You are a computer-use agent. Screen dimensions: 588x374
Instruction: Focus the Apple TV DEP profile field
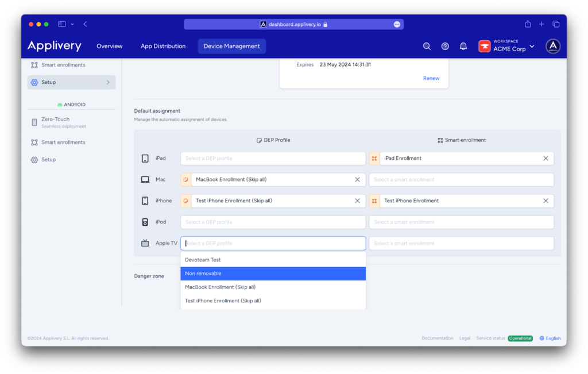[273, 243]
